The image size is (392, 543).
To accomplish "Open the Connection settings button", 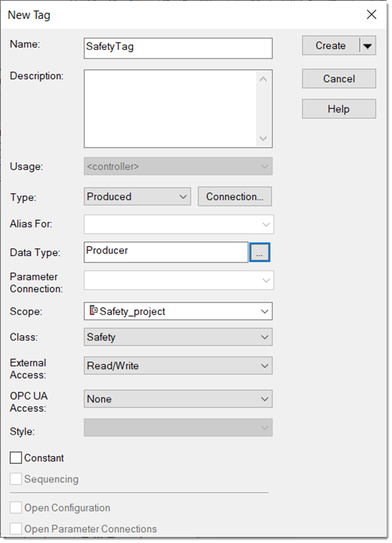I will click(234, 197).
